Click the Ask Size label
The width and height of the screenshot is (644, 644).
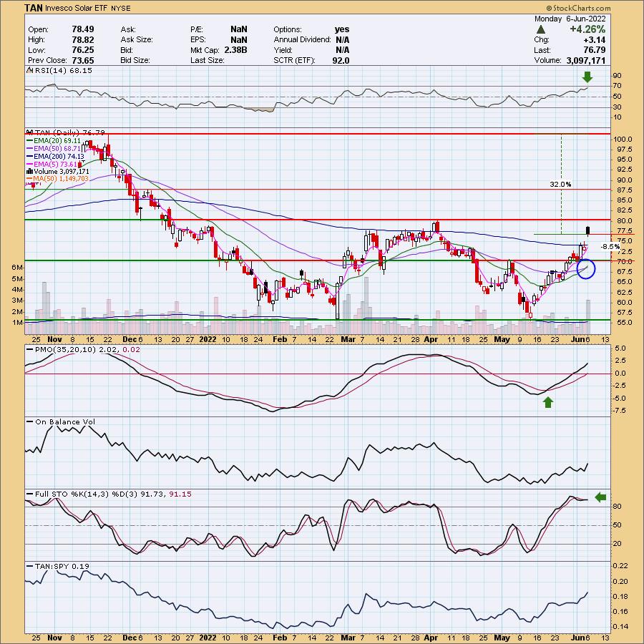137,40
